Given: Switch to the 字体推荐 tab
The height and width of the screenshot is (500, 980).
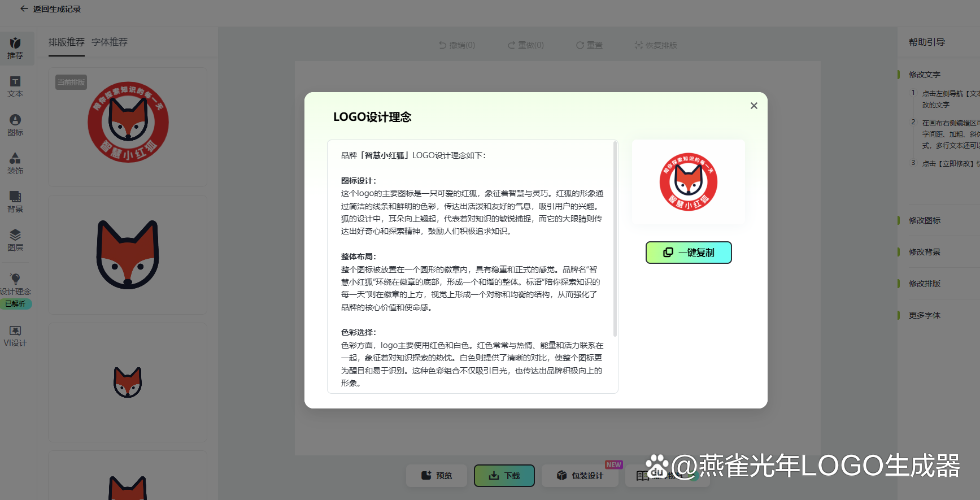Looking at the screenshot, I should click(x=110, y=42).
